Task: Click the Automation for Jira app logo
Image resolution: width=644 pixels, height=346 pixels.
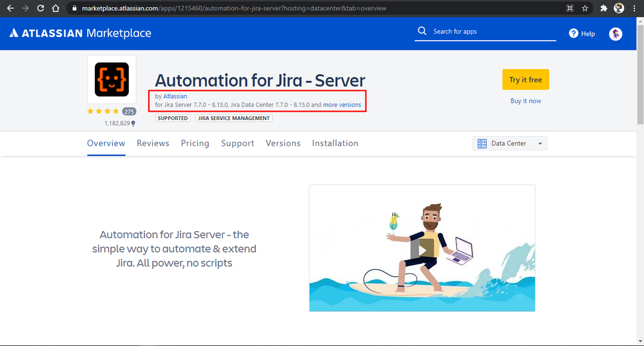Action: [112, 79]
